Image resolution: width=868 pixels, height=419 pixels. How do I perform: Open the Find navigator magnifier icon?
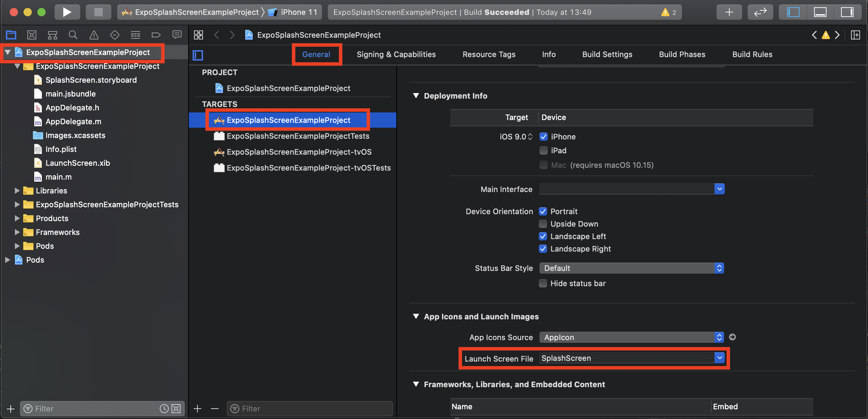point(73,35)
